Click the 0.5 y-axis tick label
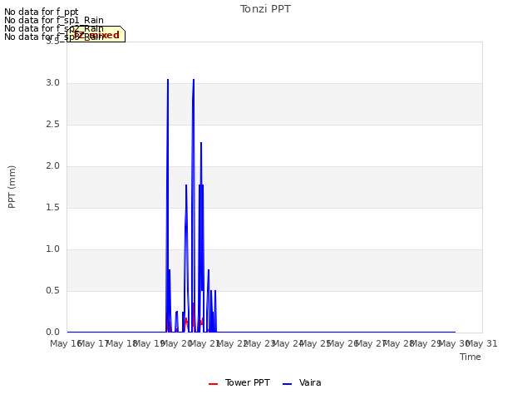The image size is (532, 399). [52, 291]
